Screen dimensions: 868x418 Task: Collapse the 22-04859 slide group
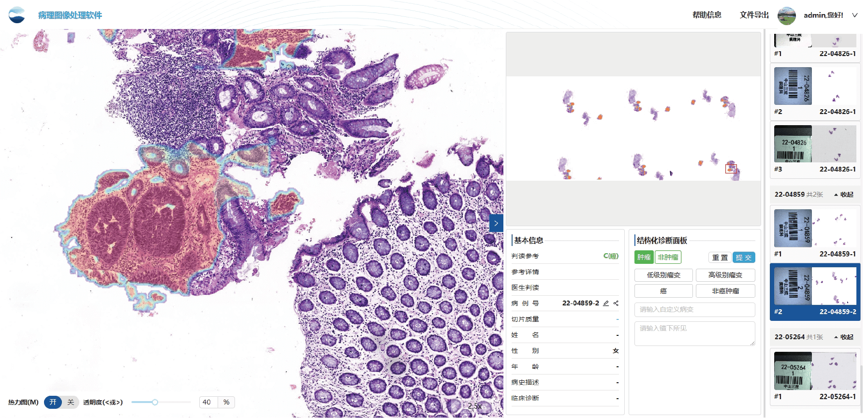click(x=844, y=194)
